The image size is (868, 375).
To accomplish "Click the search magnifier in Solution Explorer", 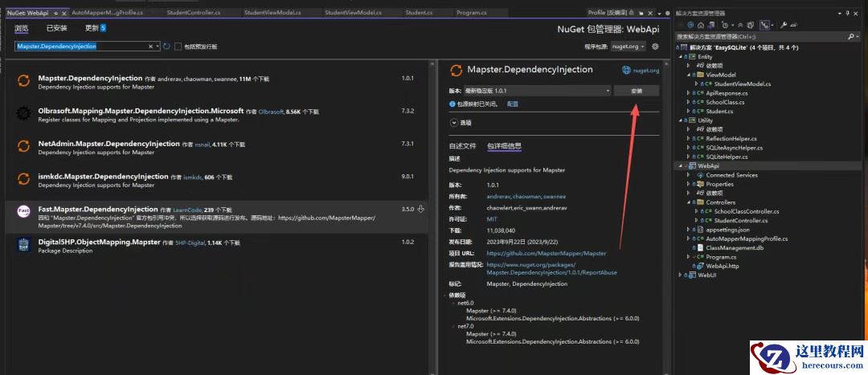I will (851, 37).
